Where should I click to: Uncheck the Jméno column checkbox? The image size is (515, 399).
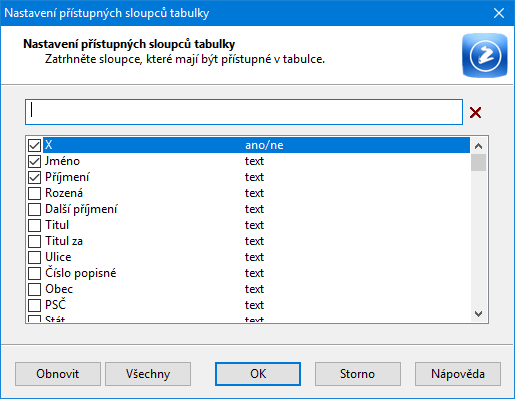34,161
